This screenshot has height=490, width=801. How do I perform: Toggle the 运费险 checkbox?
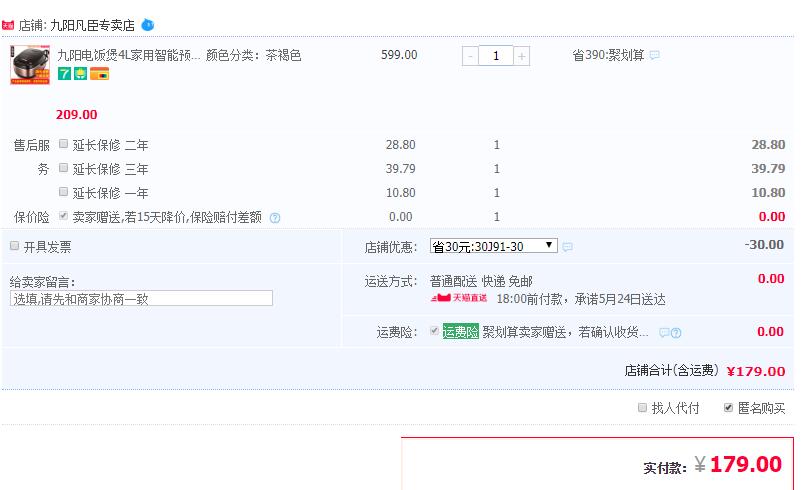coord(434,331)
